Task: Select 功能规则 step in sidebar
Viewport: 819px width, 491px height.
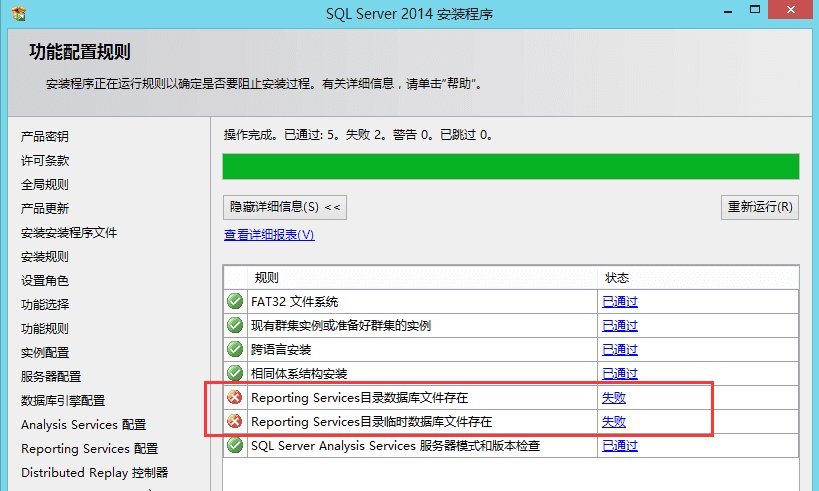Action: coord(45,329)
